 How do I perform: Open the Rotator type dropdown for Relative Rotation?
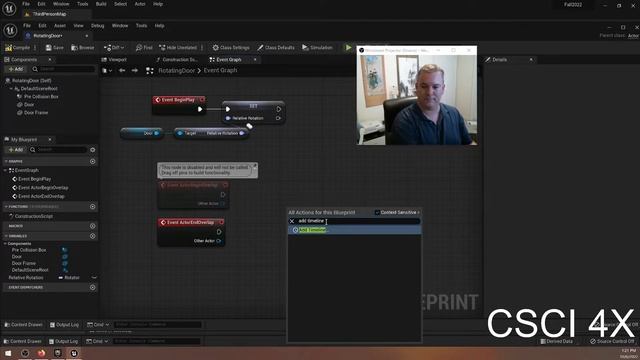pyautogui.click(x=69, y=278)
